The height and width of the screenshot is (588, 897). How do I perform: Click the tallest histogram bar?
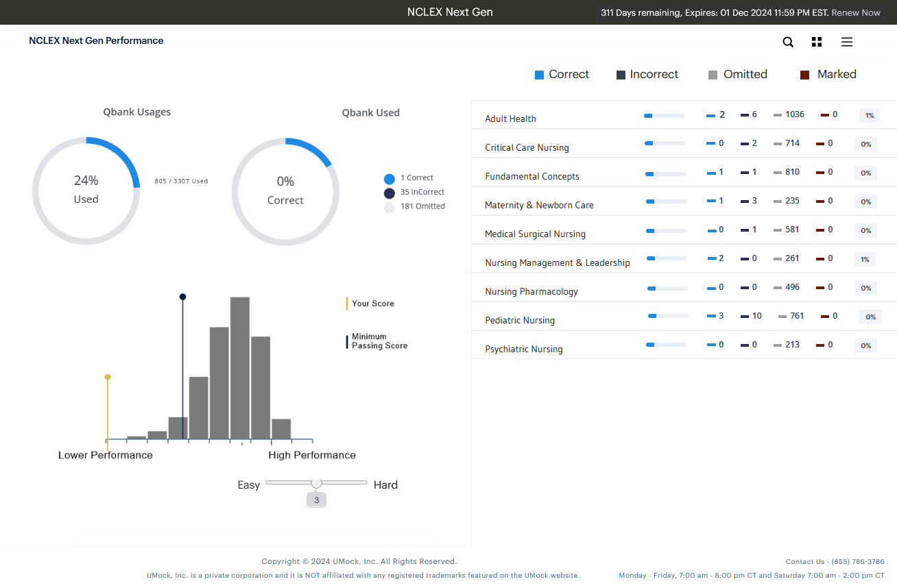click(240, 368)
